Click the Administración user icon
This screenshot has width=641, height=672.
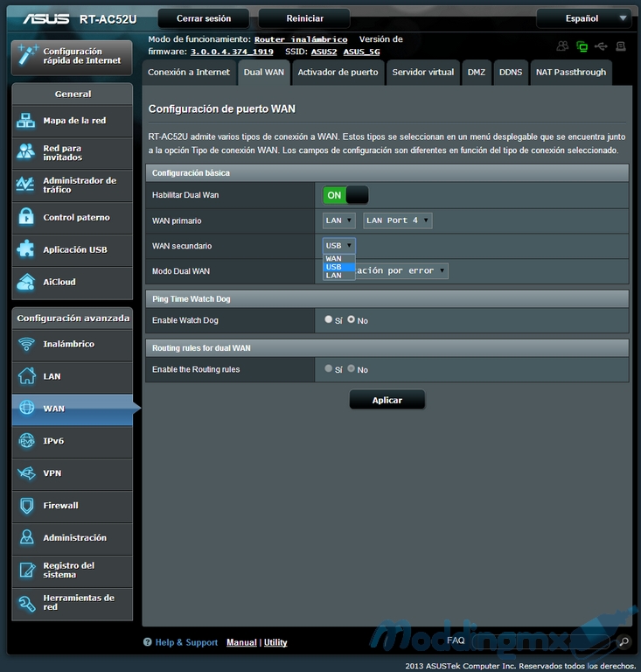[x=26, y=537]
